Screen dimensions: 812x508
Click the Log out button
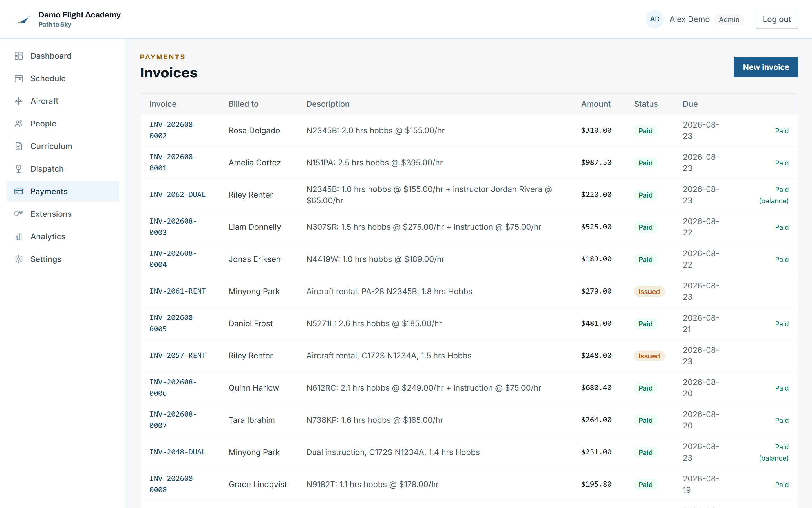777,19
